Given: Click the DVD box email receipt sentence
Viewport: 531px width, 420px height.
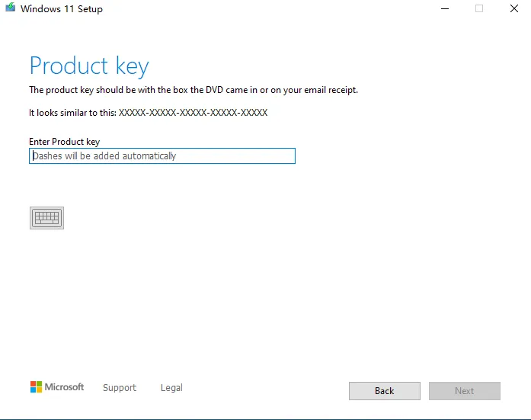Looking at the screenshot, I should coord(194,90).
